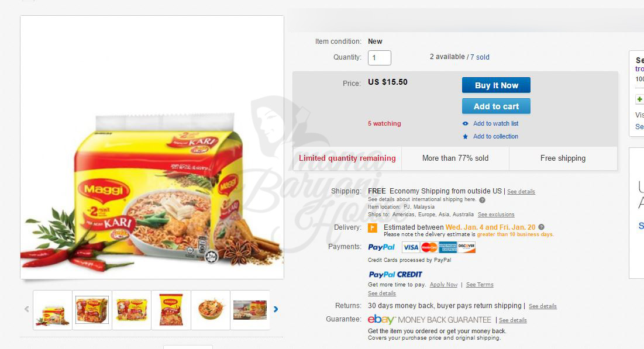The height and width of the screenshot is (349, 644).
Task: Click the Add to cart button
Action: (496, 106)
